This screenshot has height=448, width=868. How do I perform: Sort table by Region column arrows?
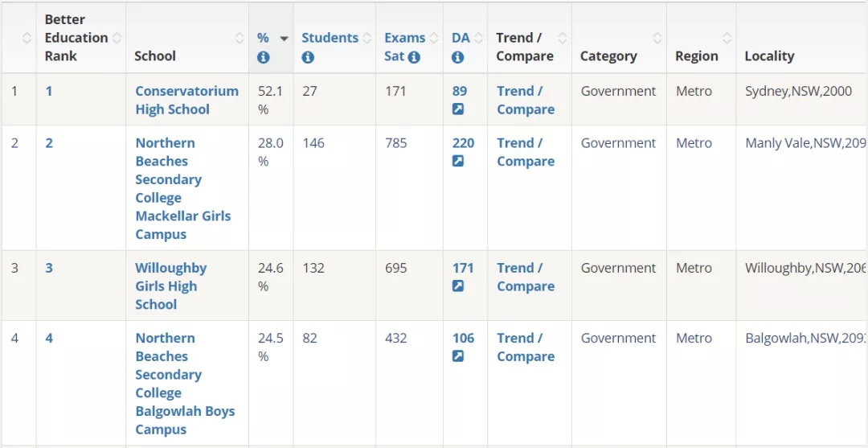pos(727,38)
